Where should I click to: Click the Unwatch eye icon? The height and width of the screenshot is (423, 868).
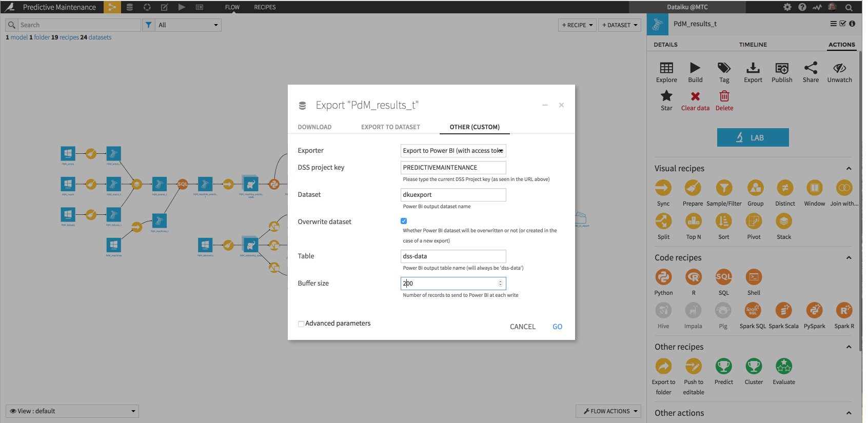(x=839, y=68)
